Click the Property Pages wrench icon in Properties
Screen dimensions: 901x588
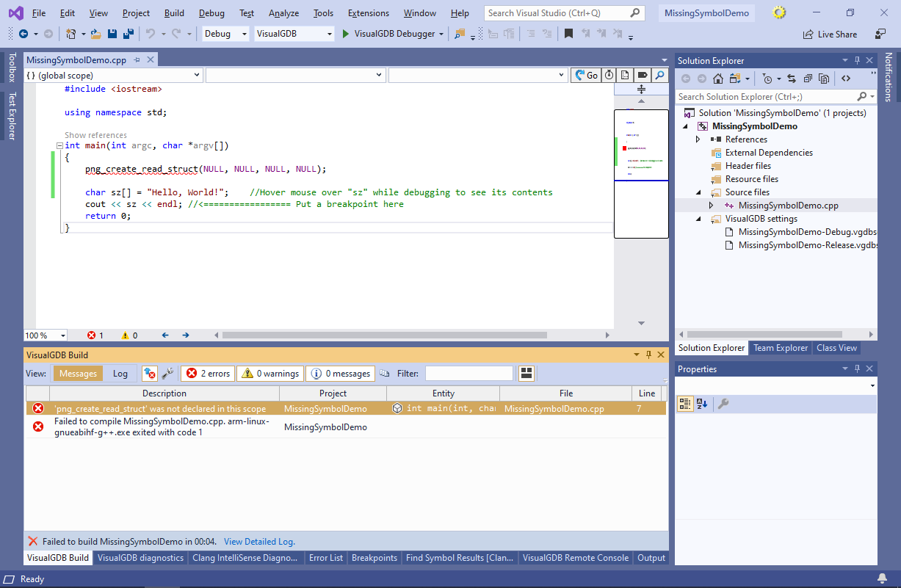[x=723, y=404]
